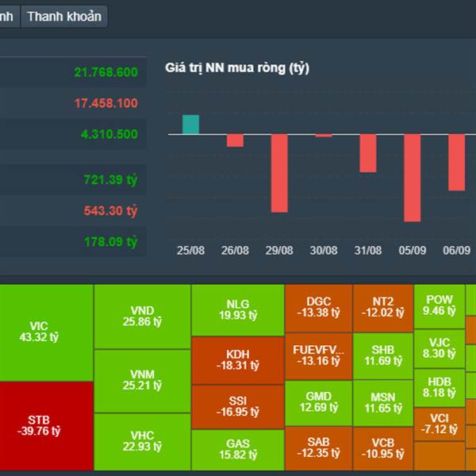Open the VND 25.86 tỷ tile

[x=142, y=317]
